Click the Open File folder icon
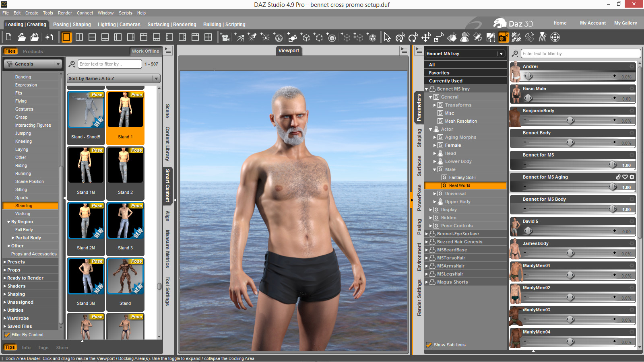644x362 pixels. (21, 37)
